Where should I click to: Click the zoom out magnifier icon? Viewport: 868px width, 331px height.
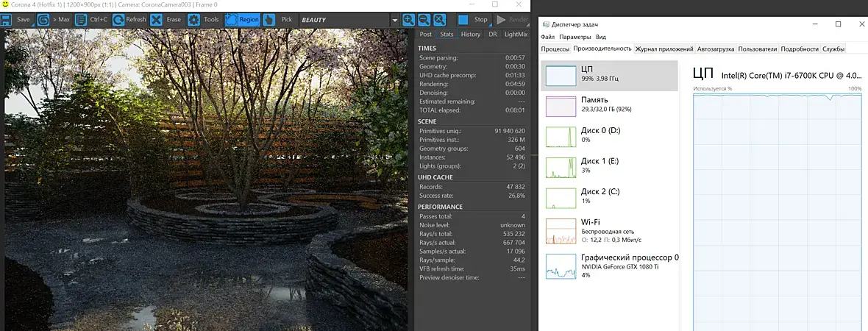(x=424, y=20)
